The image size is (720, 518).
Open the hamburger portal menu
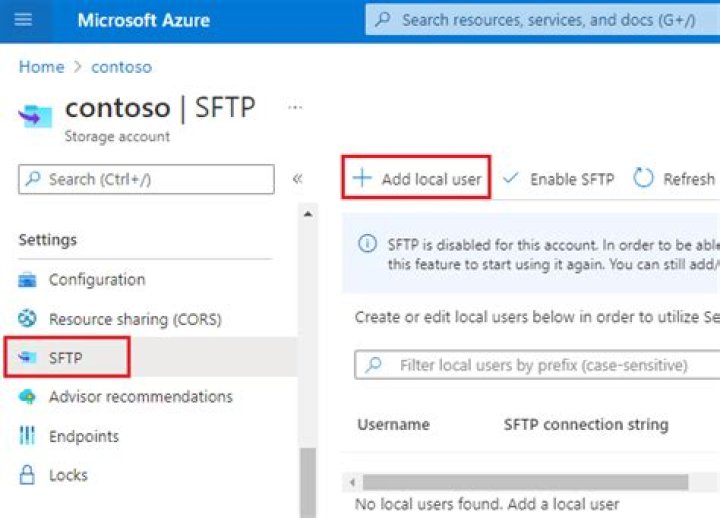(x=23, y=20)
